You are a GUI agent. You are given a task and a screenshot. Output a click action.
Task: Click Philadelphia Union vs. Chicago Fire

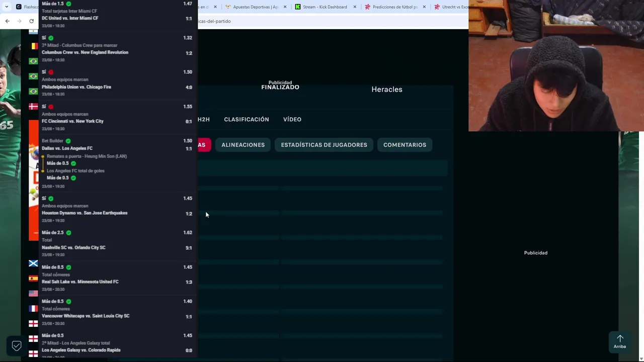[76, 87]
